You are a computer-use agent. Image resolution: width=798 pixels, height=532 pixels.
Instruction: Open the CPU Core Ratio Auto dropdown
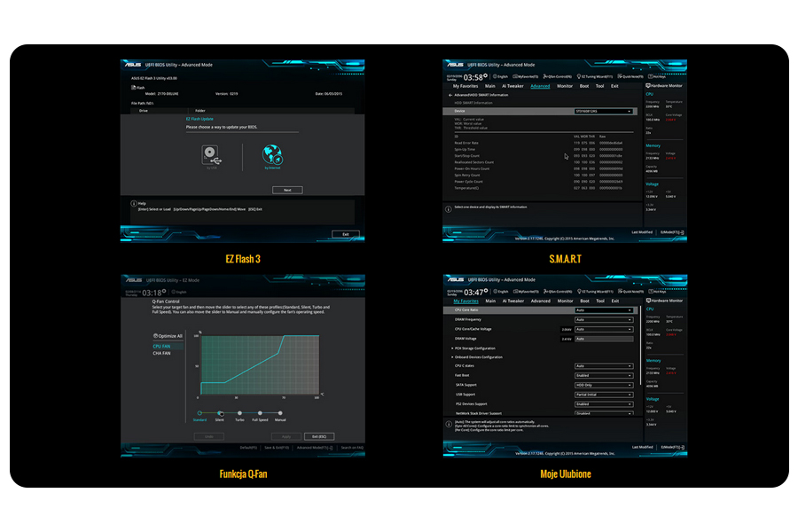coord(604,310)
